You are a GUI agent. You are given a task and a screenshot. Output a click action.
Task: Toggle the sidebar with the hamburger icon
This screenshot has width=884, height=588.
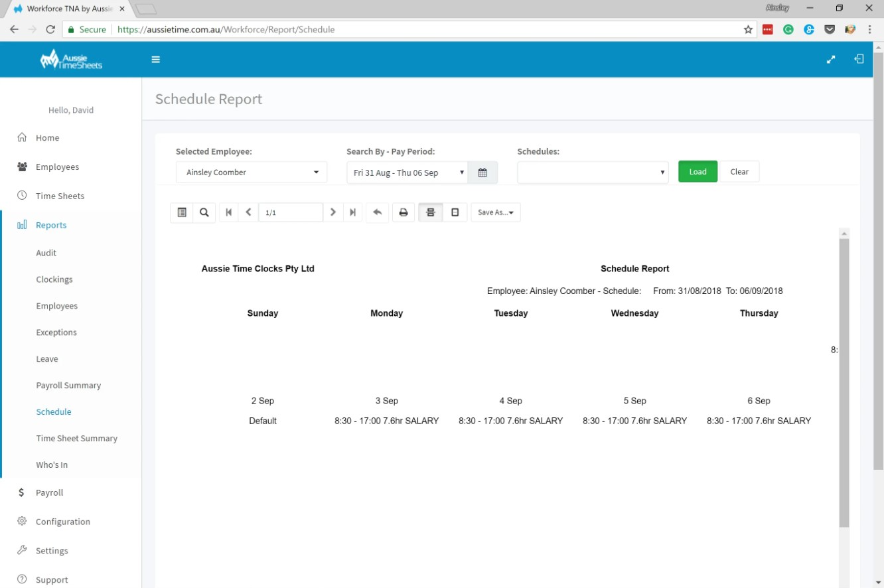155,59
